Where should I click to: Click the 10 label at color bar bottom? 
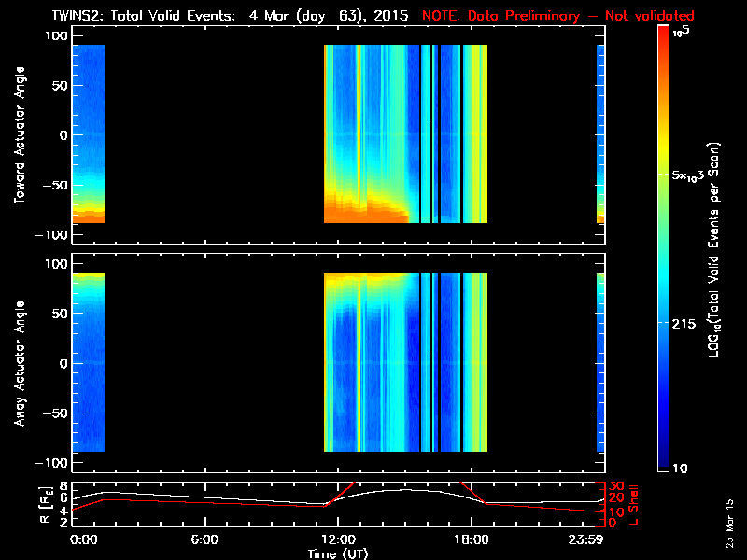tap(682, 467)
